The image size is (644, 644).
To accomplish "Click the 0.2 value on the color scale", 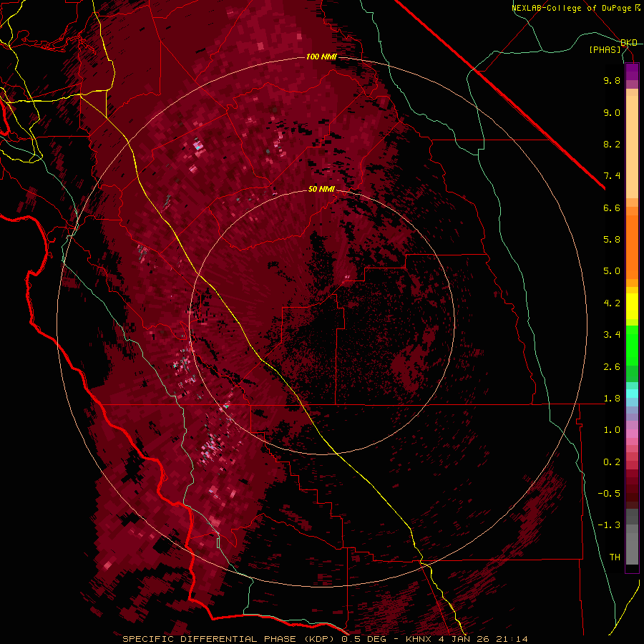I will [612, 462].
